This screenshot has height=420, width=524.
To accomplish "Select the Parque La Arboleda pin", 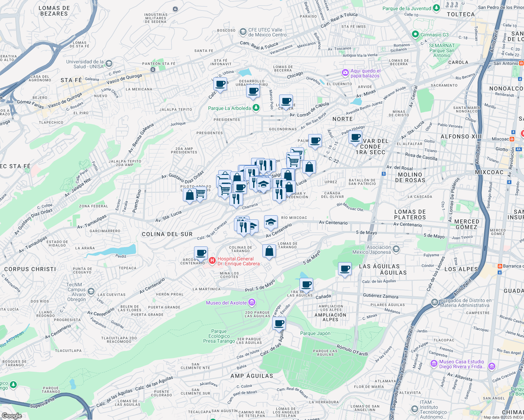I will click(256, 107).
